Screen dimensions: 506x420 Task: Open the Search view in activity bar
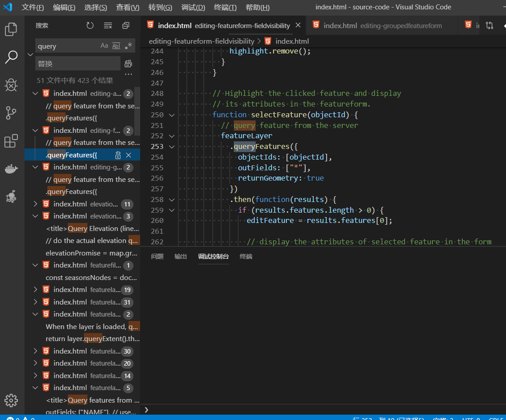pyautogui.click(x=11, y=57)
